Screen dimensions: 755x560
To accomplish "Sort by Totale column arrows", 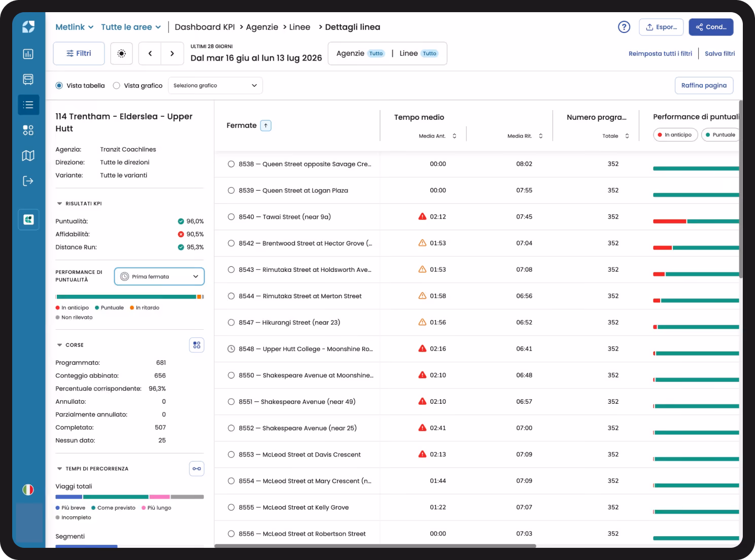I will pos(627,136).
